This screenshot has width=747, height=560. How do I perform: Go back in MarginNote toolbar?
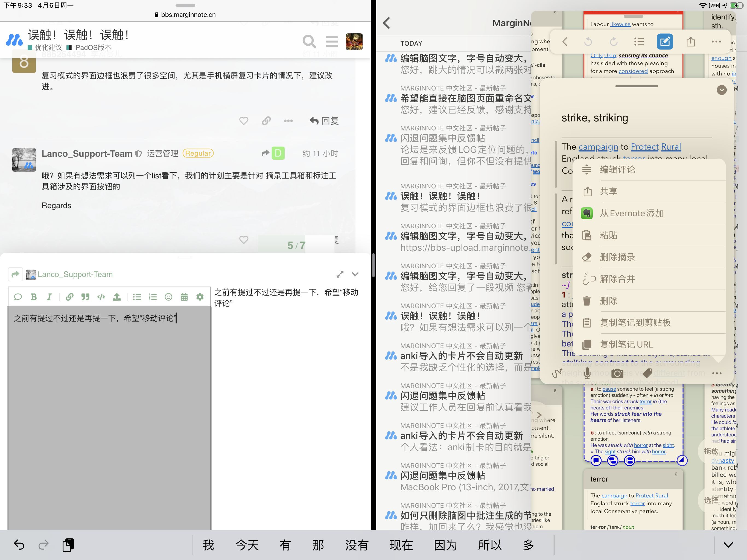coord(565,42)
